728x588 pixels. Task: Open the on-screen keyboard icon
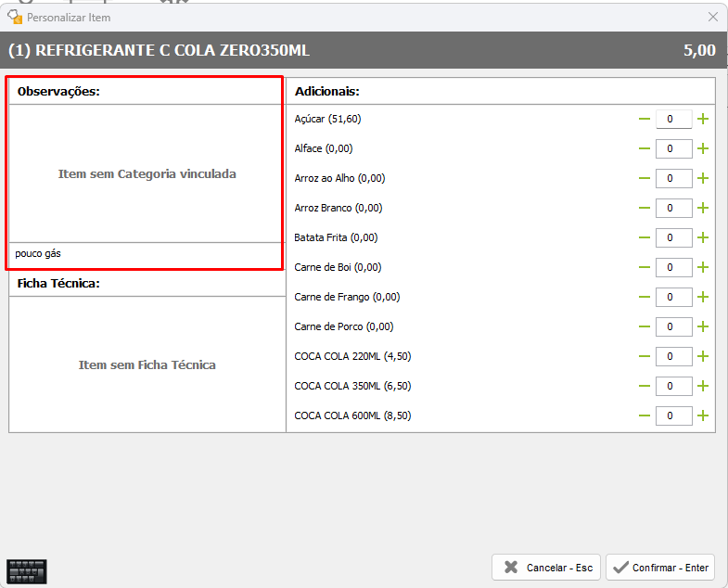tap(26, 571)
